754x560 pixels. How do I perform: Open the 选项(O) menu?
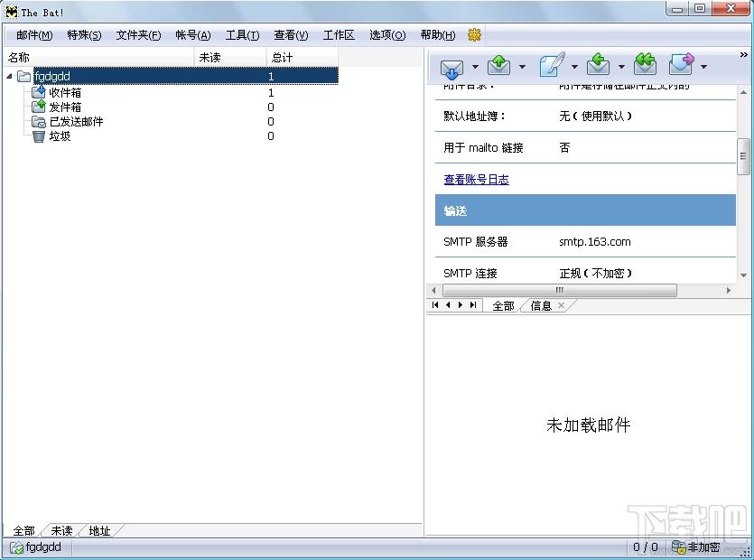(x=387, y=35)
